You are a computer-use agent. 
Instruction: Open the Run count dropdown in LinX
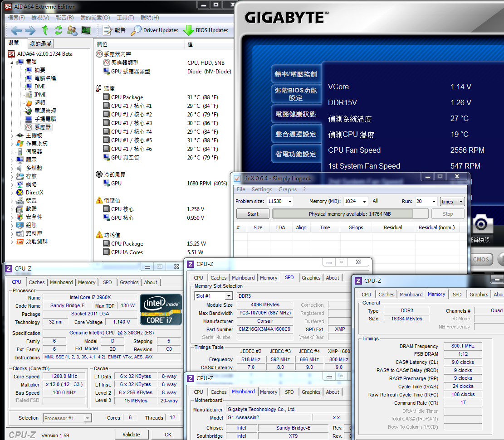tap(434, 201)
